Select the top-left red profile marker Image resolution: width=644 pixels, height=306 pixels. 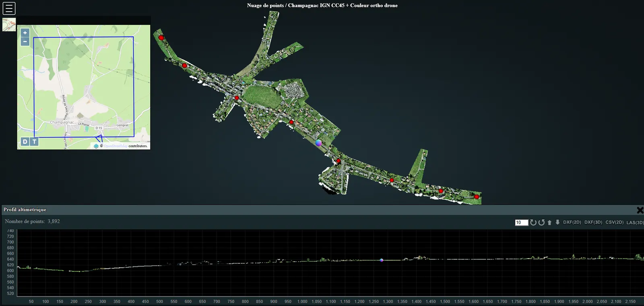pyautogui.click(x=161, y=38)
